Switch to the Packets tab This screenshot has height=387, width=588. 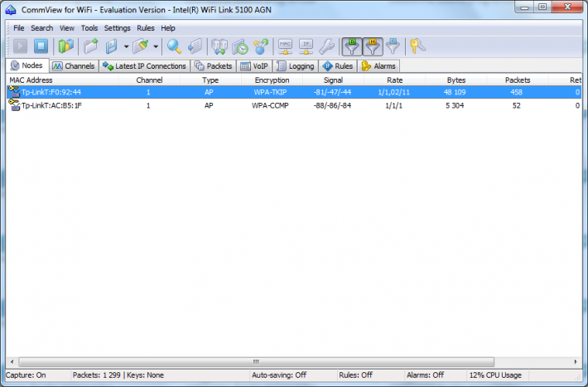pyautogui.click(x=214, y=66)
